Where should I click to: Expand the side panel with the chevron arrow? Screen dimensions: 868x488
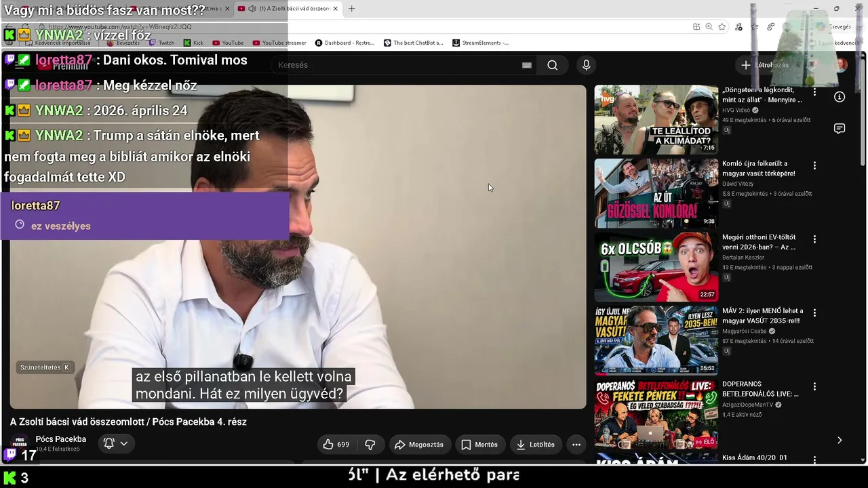tap(840, 441)
